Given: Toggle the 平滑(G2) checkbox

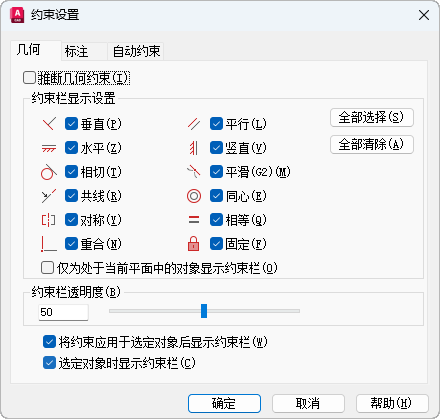Looking at the screenshot, I should click(x=216, y=172).
